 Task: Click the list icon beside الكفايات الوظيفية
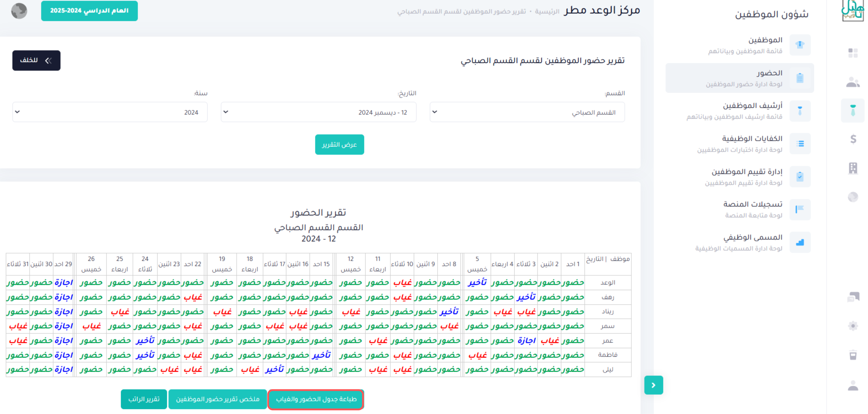[x=800, y=143]
